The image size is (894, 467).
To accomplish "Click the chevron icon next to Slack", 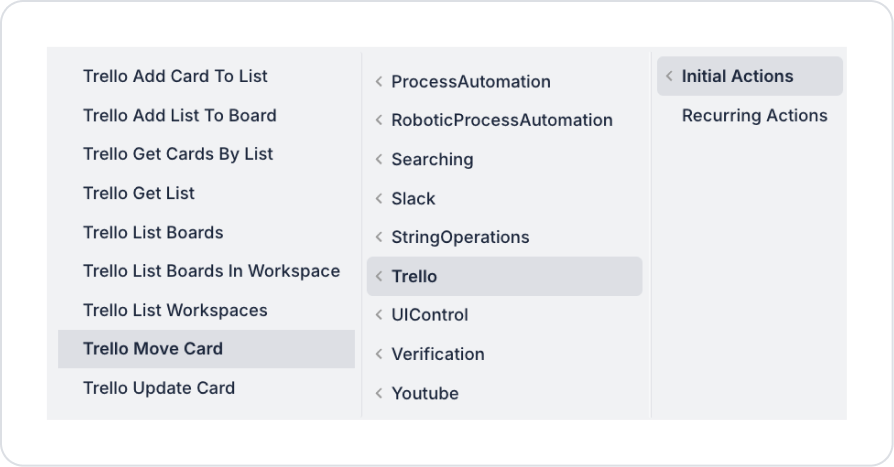I will coord(379,199).
